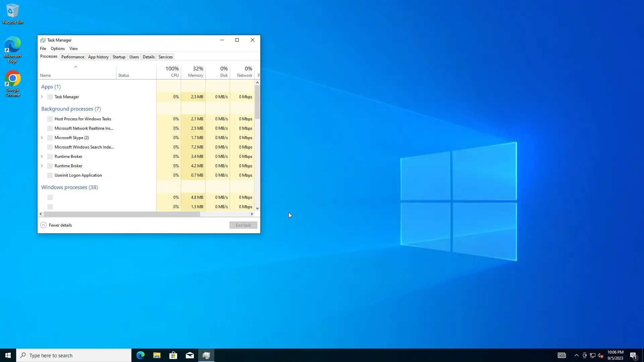Image resolution: width=644 pixels, height=362 pixels.
Task: Switch to the Performance tab
Action: point(72,57)
